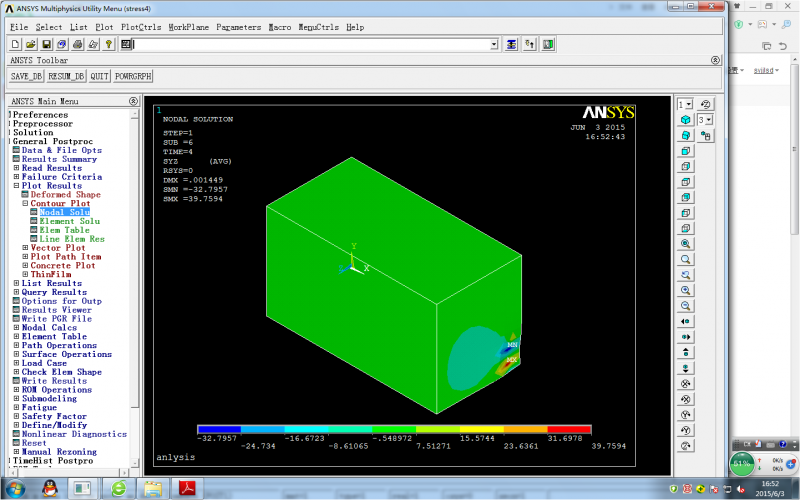Screen dimensions: 800x500
Task: Expand the Failure Criteria node
Action: pos(16,177)
